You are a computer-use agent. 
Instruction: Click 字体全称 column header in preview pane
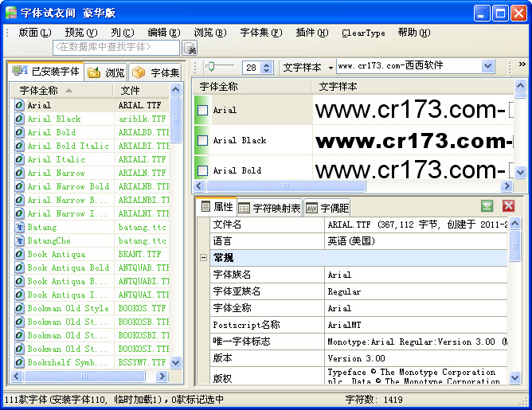[x=252, y=87]
